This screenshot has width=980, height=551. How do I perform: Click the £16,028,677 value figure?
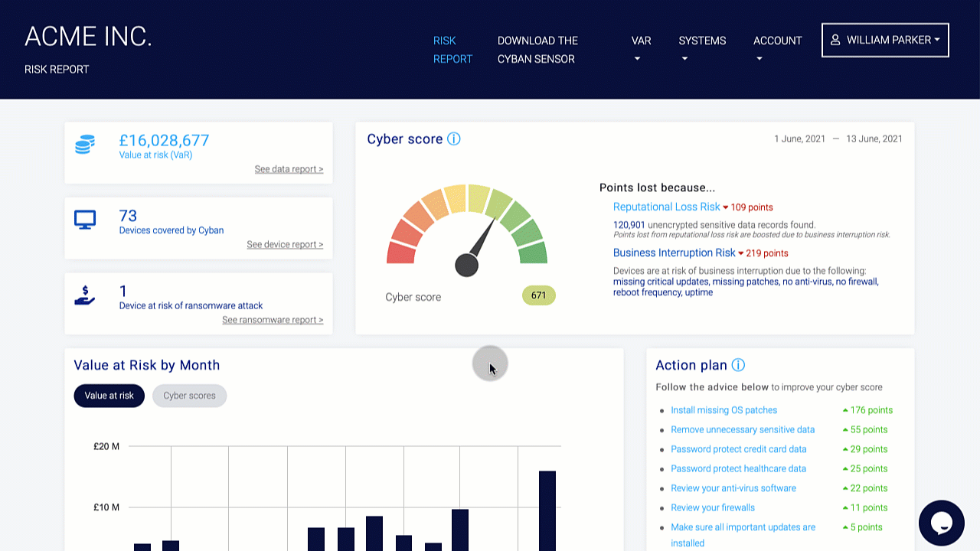[x=164, y=140]
